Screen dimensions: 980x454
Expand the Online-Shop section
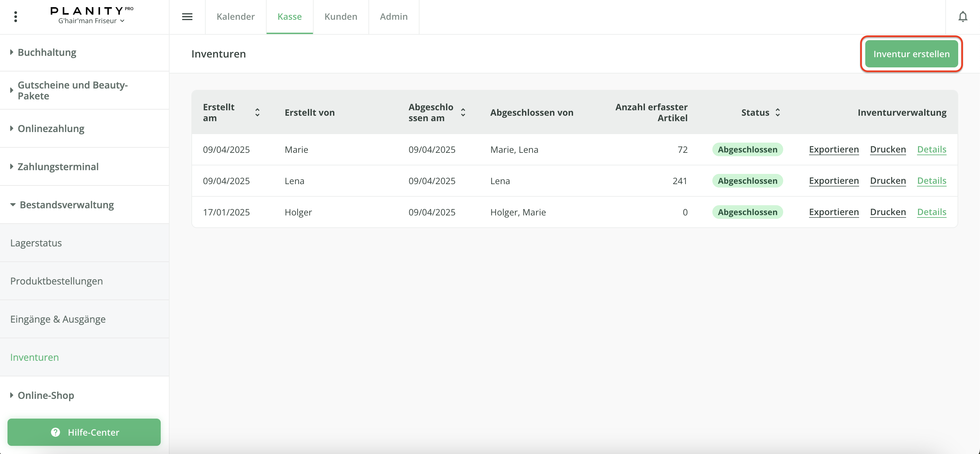(46, 395)
